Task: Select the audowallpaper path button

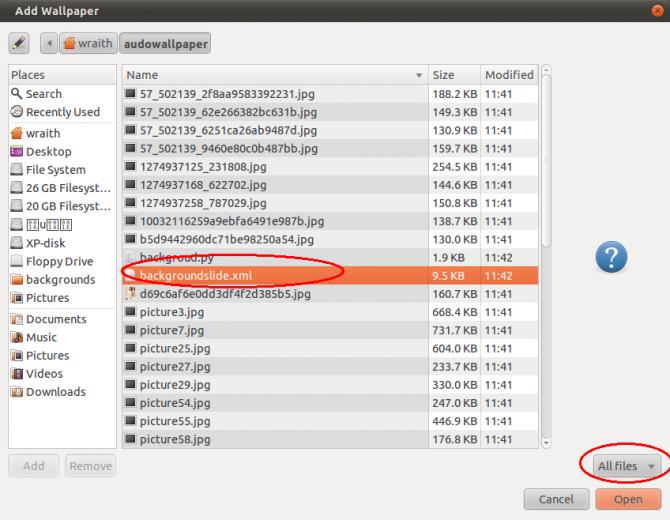Action: pos(165,43)
